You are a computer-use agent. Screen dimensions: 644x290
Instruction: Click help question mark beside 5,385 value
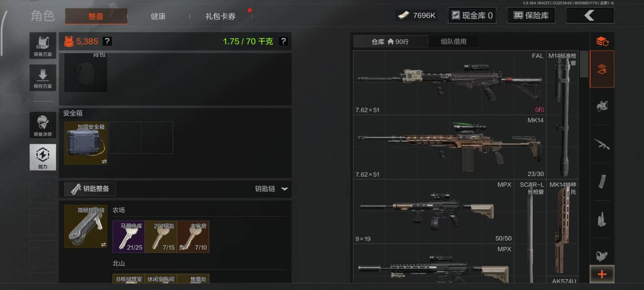click(107, 41)
